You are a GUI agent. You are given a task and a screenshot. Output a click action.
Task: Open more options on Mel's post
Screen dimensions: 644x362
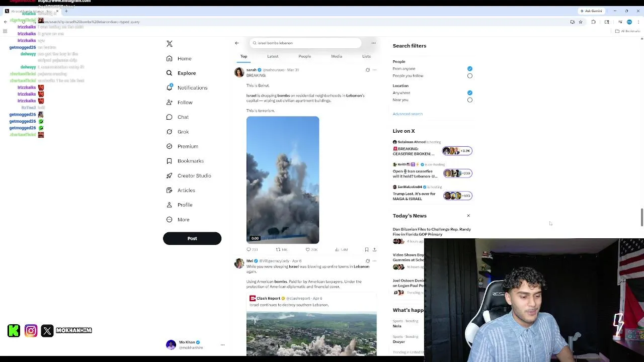pos(374,261)
